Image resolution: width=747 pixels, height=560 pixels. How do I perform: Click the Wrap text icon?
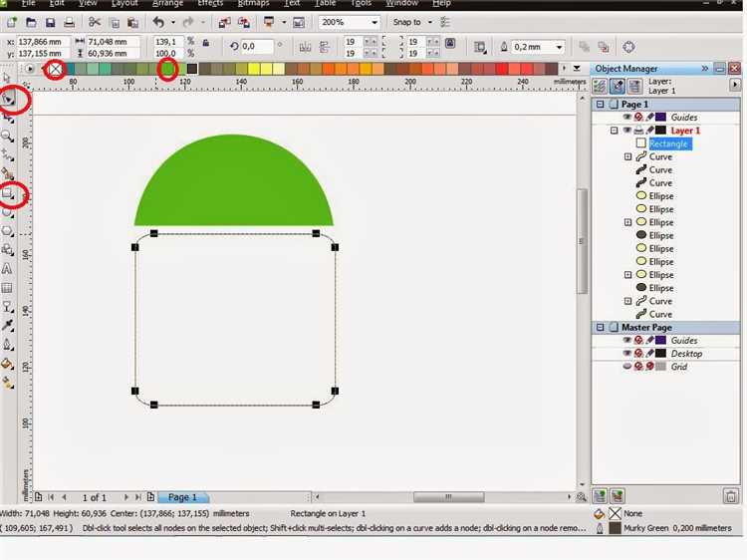pyautogui.click(x=480, y=47)
